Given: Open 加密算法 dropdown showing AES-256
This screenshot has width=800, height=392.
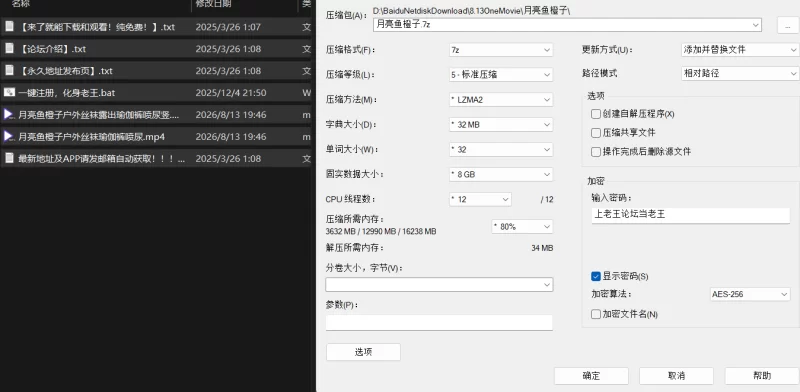Looking at the screenshot, I should [750, 294].
